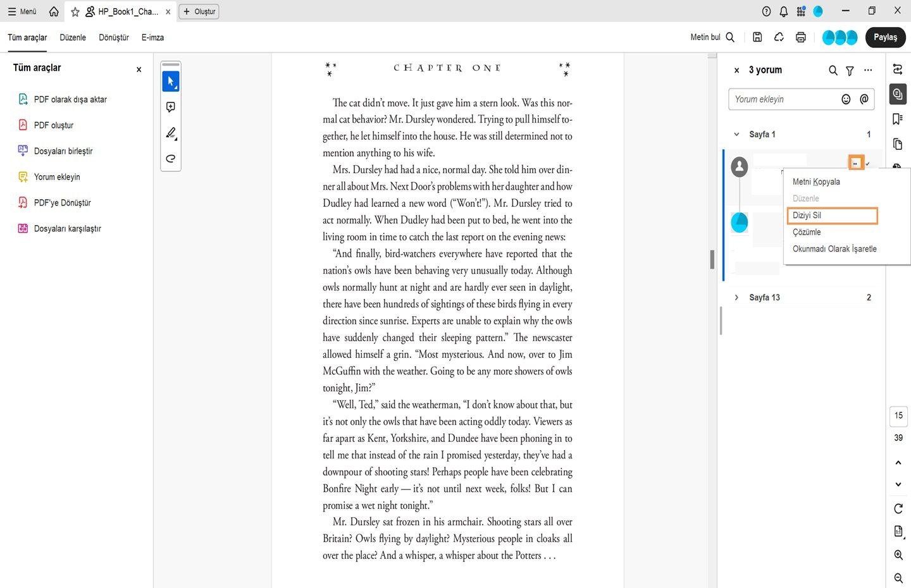Open the Dosyaları birleştir tool
911x588 pixels.
(55, 151)
